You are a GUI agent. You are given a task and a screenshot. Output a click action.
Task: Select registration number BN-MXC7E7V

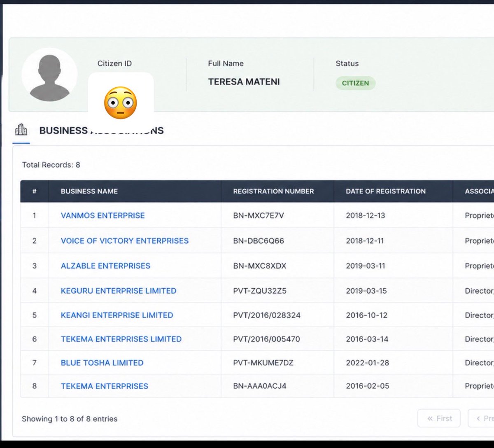(259, 215)
